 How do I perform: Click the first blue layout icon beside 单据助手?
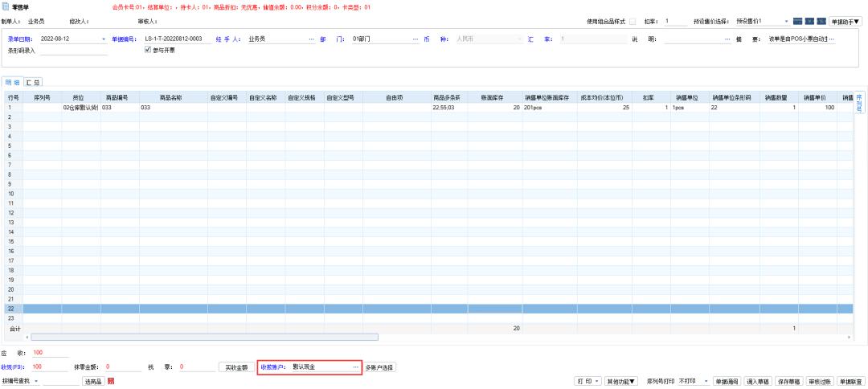click(798, 21)
